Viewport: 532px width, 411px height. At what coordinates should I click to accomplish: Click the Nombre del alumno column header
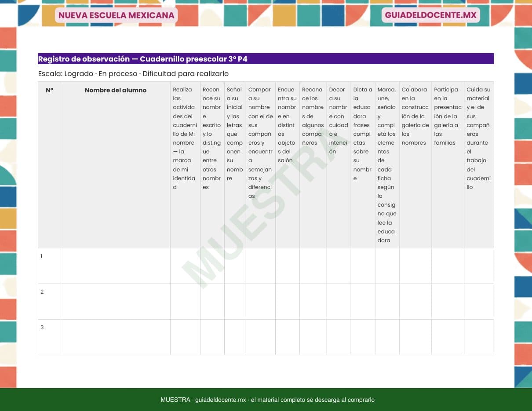(116, 165)
